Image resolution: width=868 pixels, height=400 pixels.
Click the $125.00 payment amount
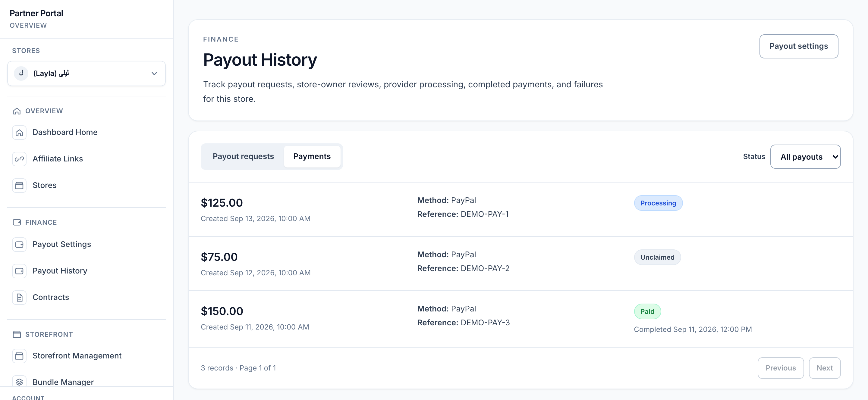coord(222,203)
